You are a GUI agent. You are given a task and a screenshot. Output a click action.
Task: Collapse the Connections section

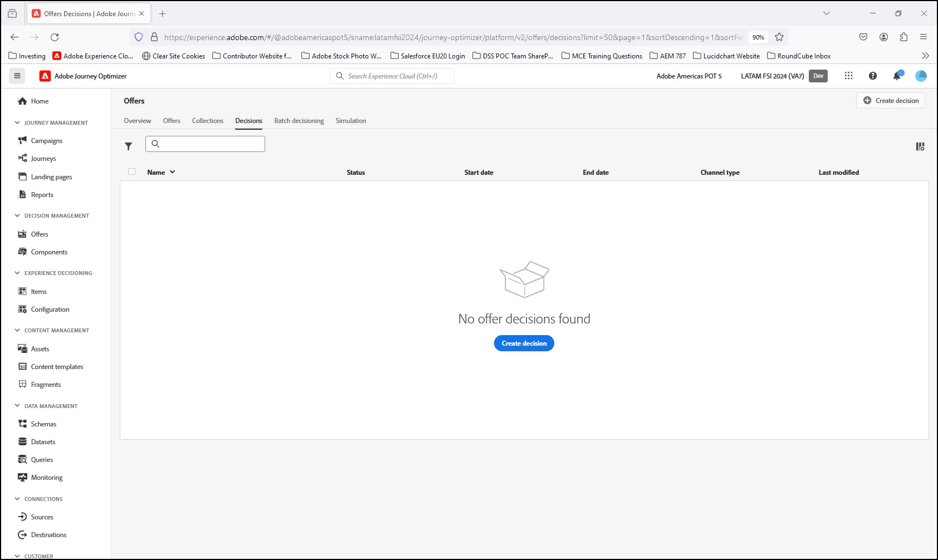pos(17,499)
